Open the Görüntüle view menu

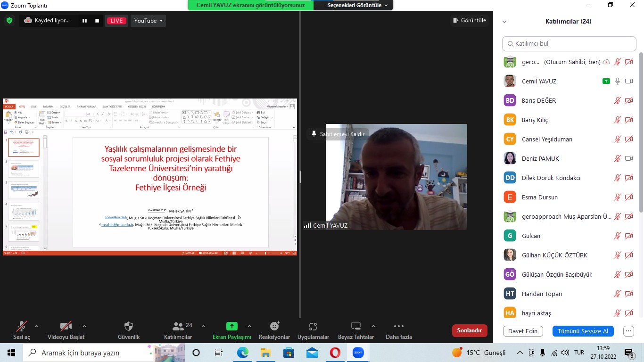pos(469,21)
